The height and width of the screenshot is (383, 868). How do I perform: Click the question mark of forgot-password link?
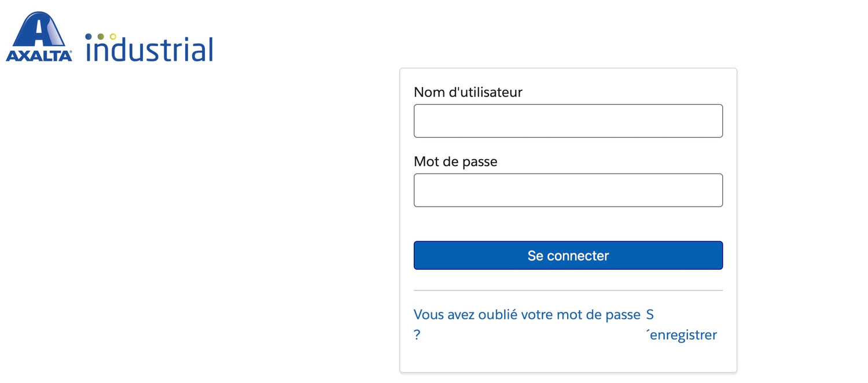pos(417,335)
